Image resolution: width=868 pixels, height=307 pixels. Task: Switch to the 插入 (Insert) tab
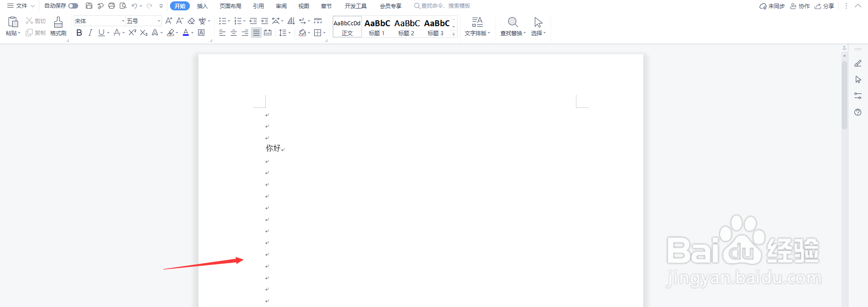point(203,6)
